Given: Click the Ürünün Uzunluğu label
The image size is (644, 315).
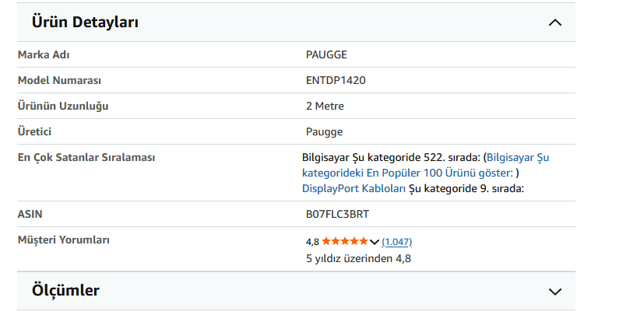Looking at the screenshot, I should pyautogui.click(x=63, y=107).
